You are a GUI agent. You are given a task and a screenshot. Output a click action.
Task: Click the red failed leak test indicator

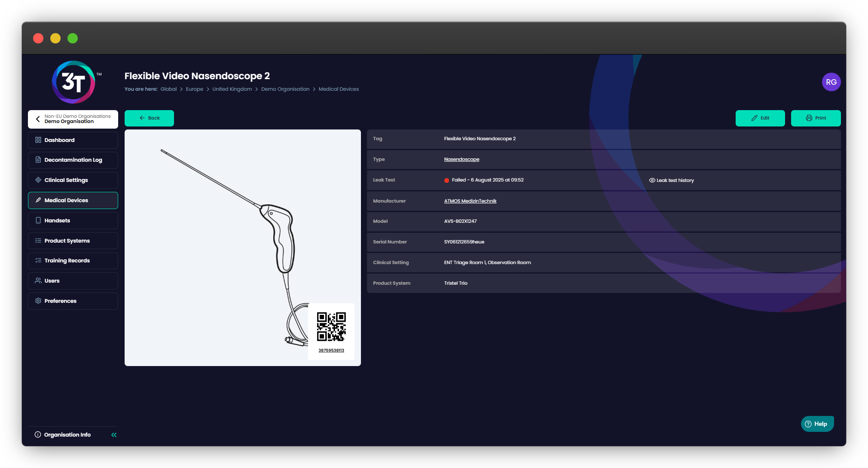coord(446,180)
